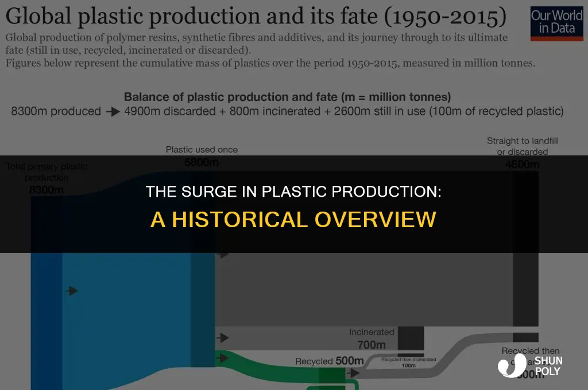Click the title 'Global plastic production and its fate (1950-2015)'
Image resolution: width=588 pixels, height=390 pixels.
pyautogui.click(x=256, y=17)
